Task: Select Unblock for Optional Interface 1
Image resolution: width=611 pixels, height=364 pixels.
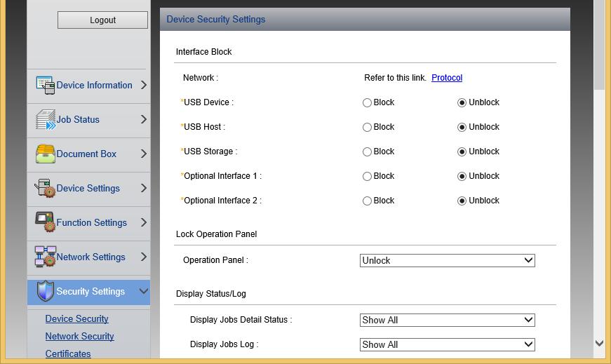Action: point(462,177)
